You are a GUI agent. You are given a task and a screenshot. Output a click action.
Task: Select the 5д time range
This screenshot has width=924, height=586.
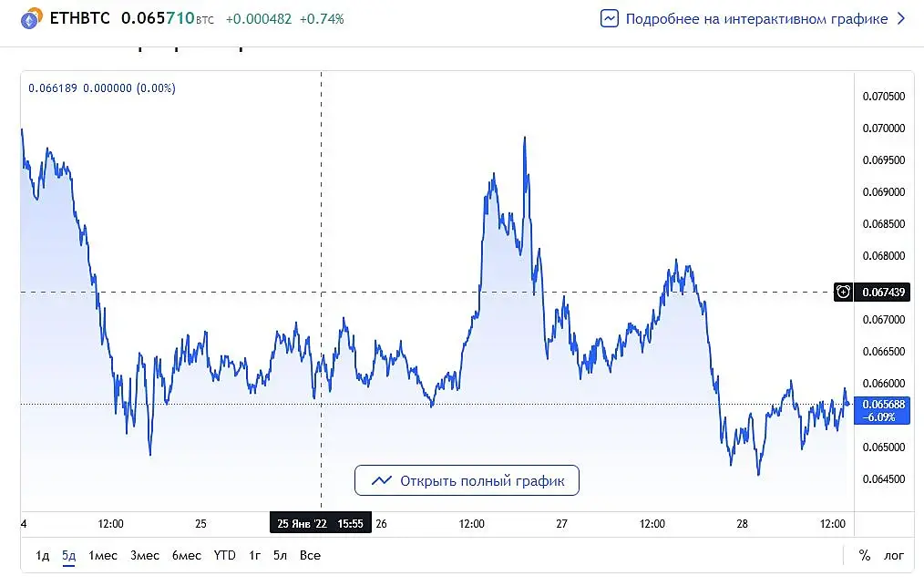coord(69,555)
